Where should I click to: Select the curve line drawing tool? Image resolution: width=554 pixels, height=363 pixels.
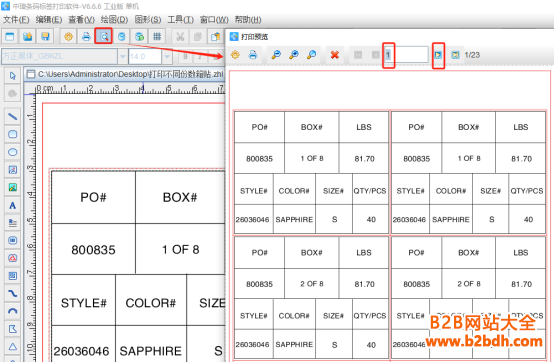pos(12,293)
